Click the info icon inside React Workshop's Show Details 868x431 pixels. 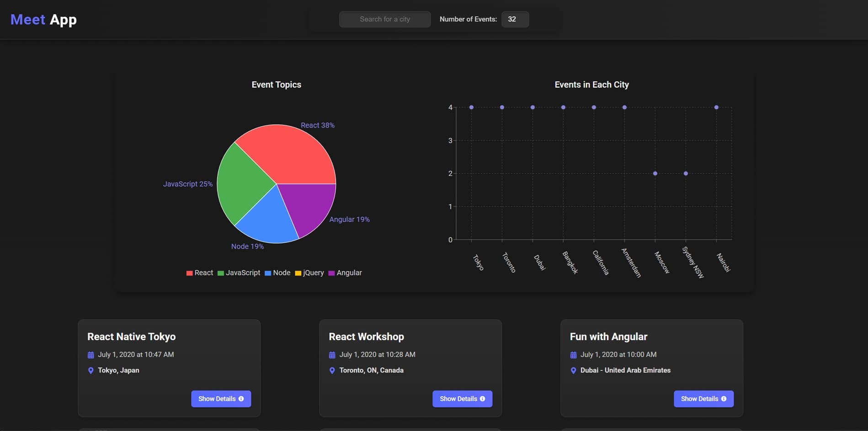[483, 399]
